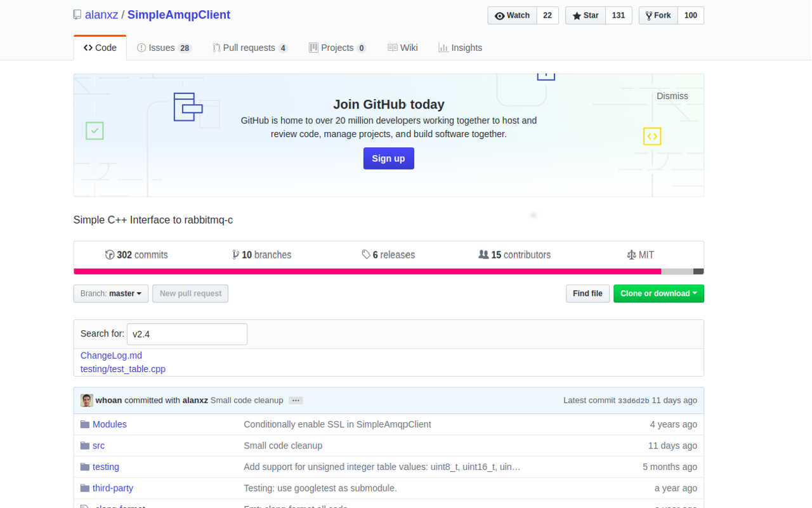The height and width of the screenshot is (508, 812).
Task: Click the Issues count badge 28
Action: coord(185,48)
